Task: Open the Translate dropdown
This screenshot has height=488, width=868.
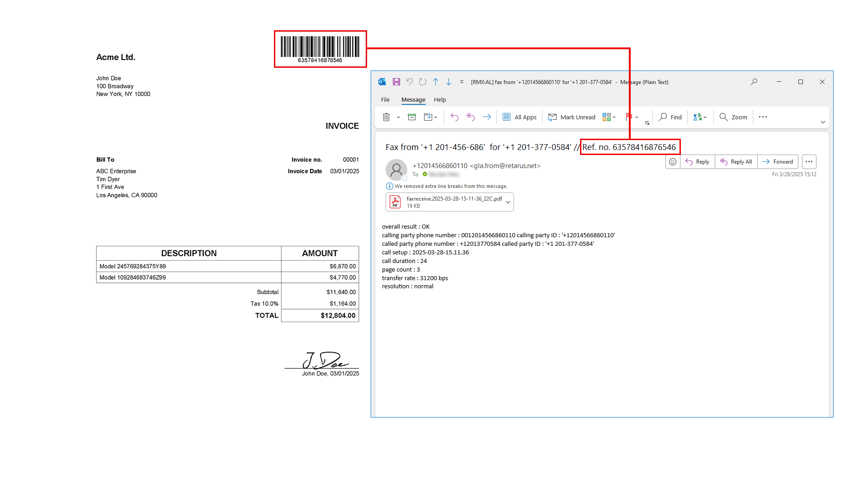Action: coord(700,117)
